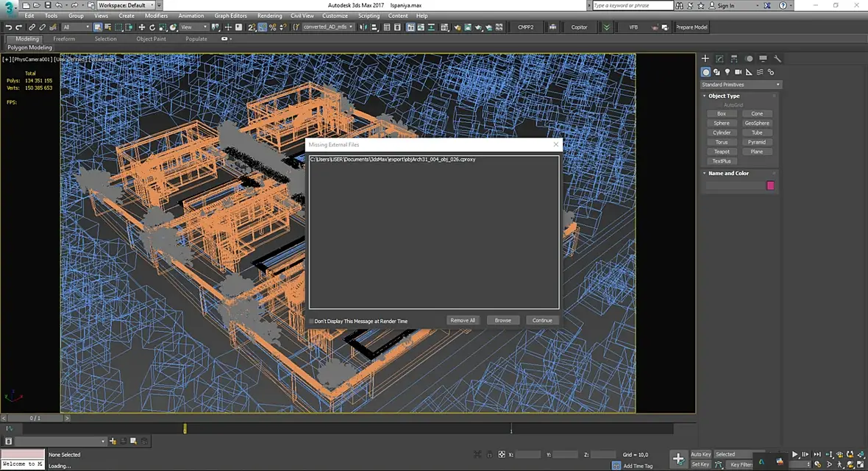Viewport: 868px width, 471px height.
Task: Select the Lights category icon
Action: point(728,72)
